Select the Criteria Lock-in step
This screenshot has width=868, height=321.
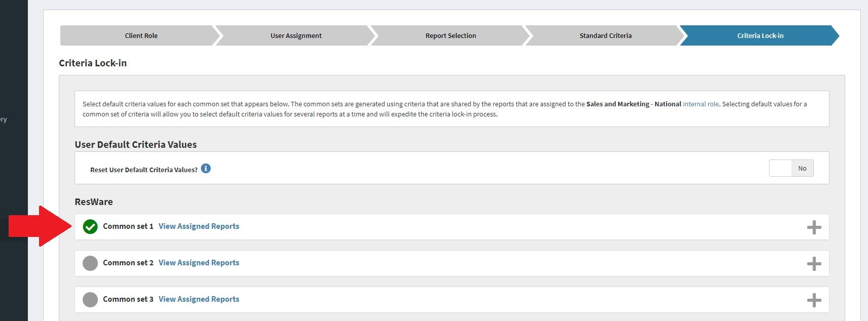tap(760, 35)
